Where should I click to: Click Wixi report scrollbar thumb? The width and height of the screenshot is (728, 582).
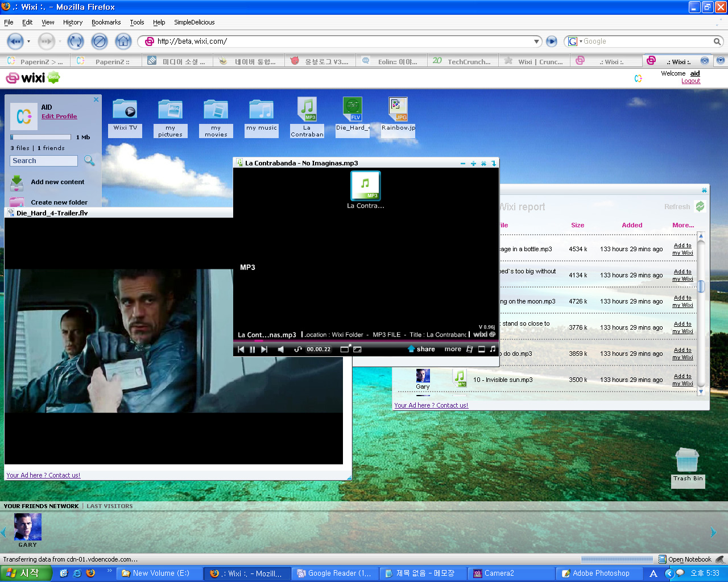(701, 286)
